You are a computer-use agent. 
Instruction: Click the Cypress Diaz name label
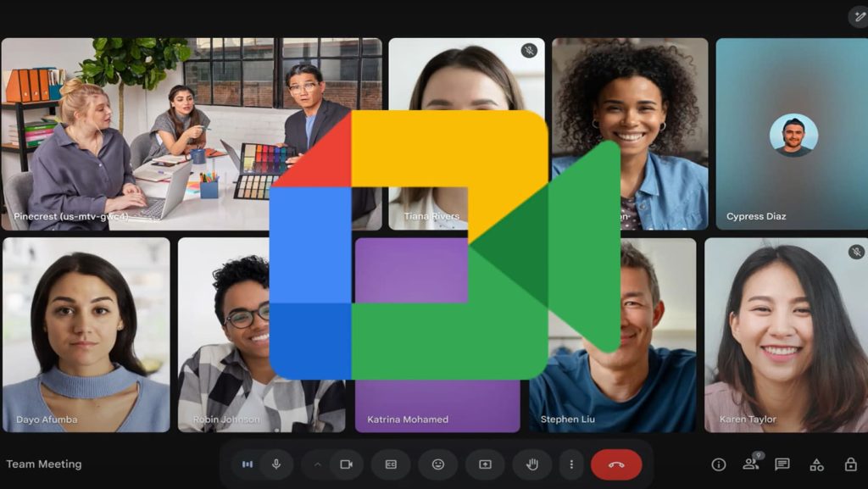tap(756, 216)
